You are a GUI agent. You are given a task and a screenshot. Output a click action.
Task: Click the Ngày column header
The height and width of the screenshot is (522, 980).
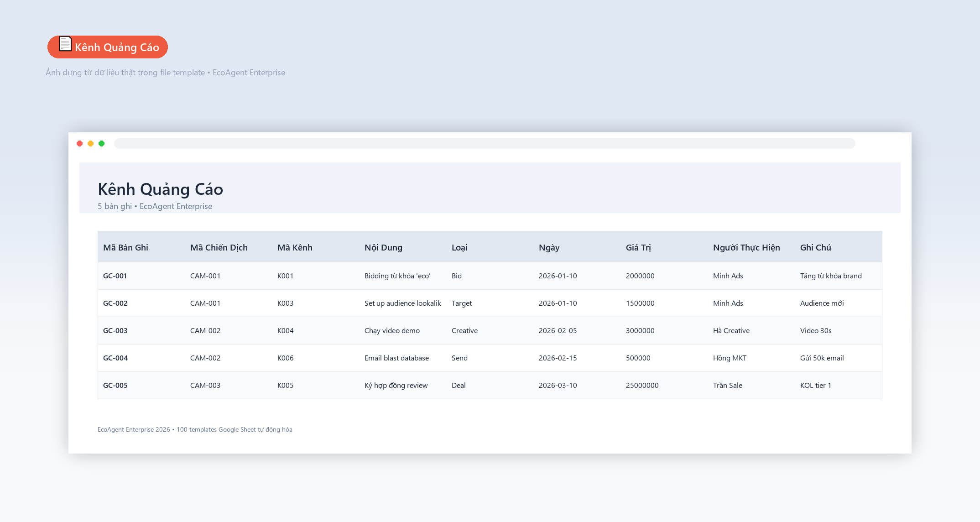click(549, 247)
